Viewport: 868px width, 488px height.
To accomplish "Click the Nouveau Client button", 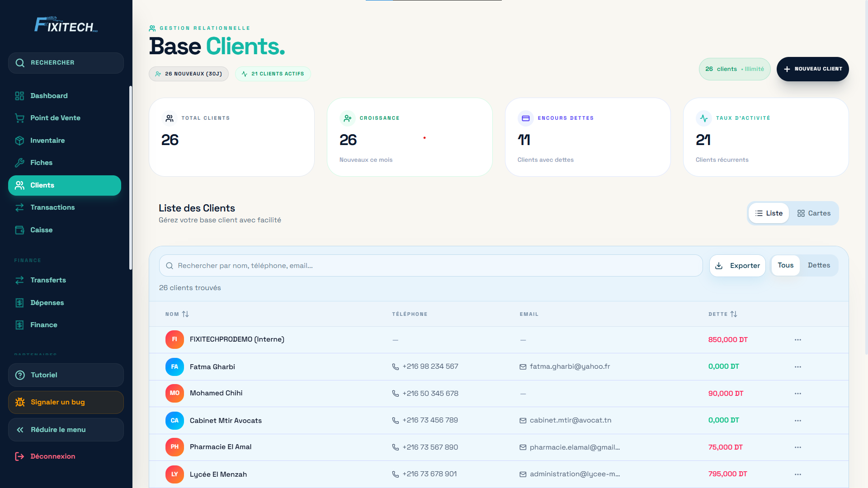I will 812,69.
